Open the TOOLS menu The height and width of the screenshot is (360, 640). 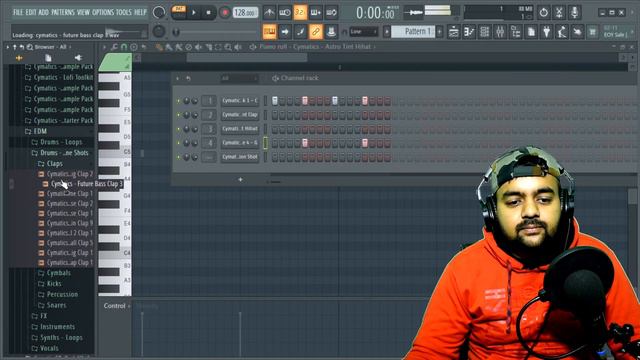coord(124,12)
